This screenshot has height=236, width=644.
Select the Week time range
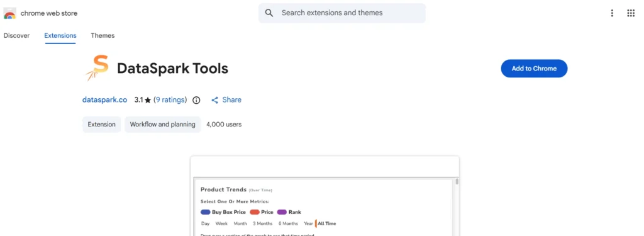click(x=221, y=223)
